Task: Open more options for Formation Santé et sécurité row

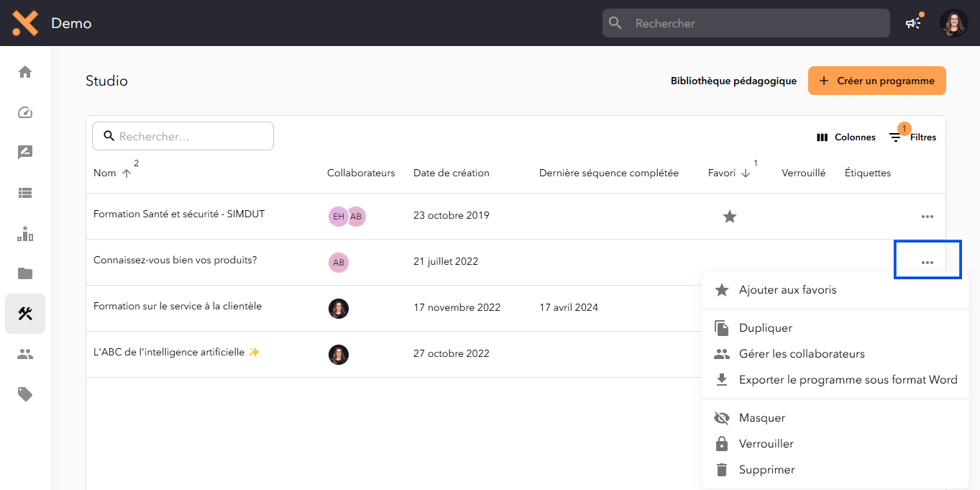Action: [928, 216]
